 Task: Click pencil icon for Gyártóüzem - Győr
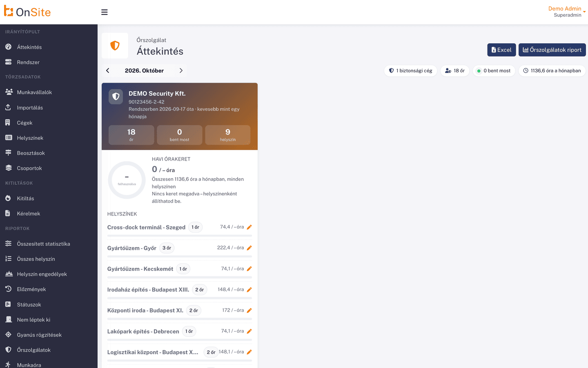[x=249, y=248]
